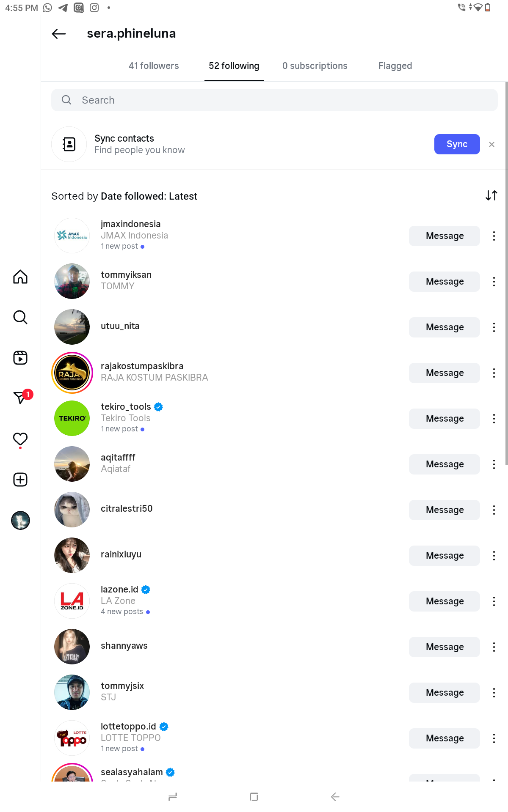Change sort order with arrows icon
This screenshot has height=812, width=508.
pos(491,195)
